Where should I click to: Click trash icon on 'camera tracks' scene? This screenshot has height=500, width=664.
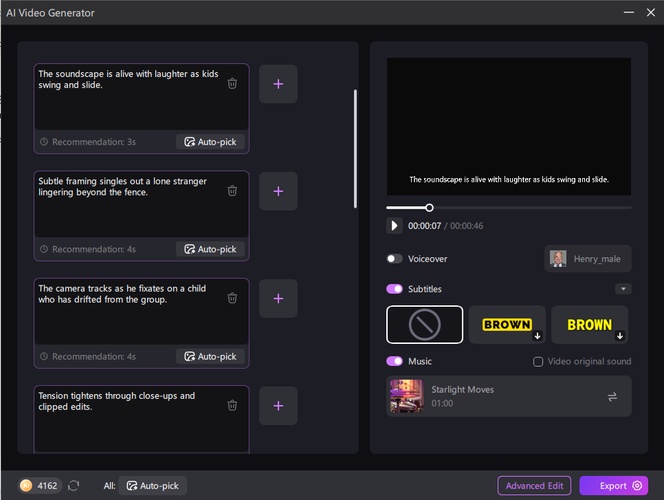(232, 297)
